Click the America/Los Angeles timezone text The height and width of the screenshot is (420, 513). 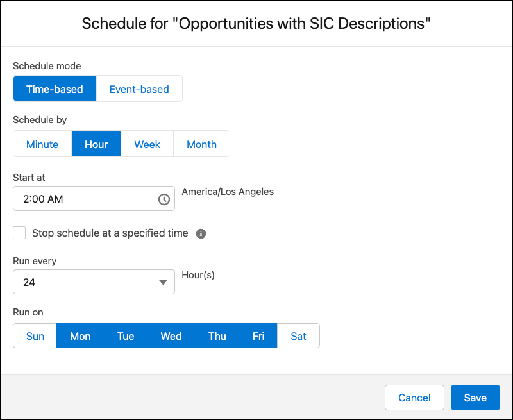(228, 192)
